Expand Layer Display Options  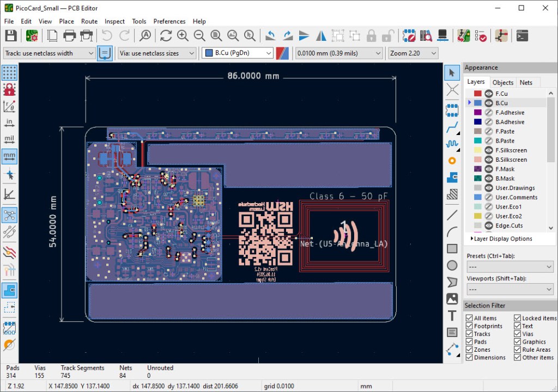pyautogui.click(x=501, y=238)
